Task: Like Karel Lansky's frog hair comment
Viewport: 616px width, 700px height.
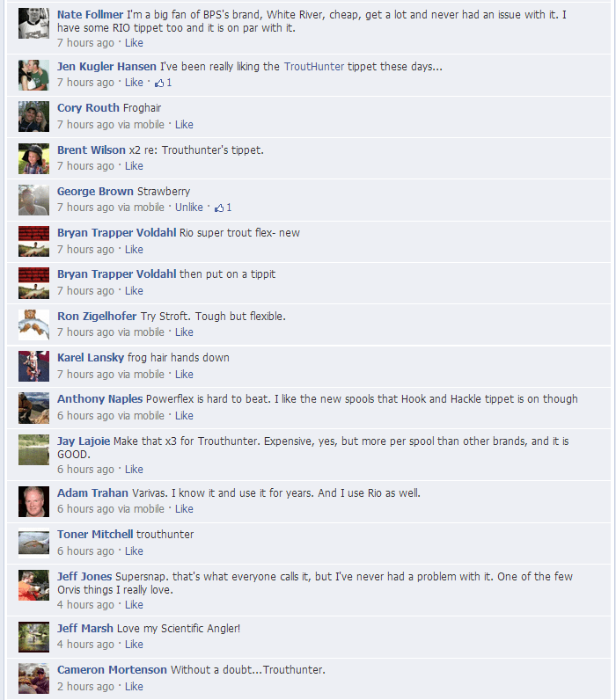Action: (184, 375)
